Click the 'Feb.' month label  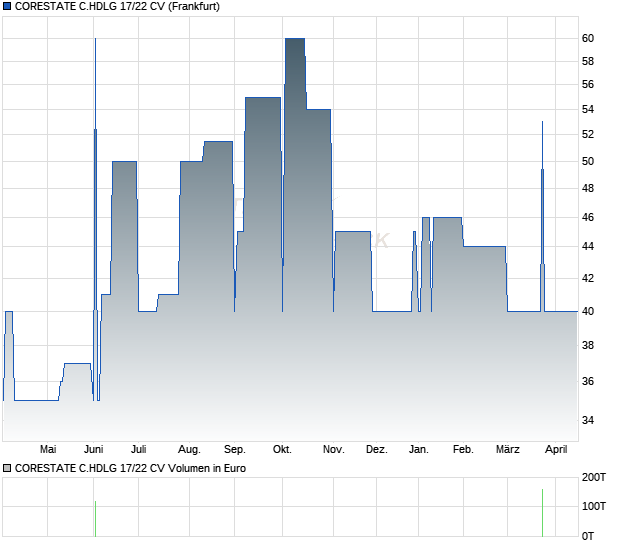tap(463, 450)
